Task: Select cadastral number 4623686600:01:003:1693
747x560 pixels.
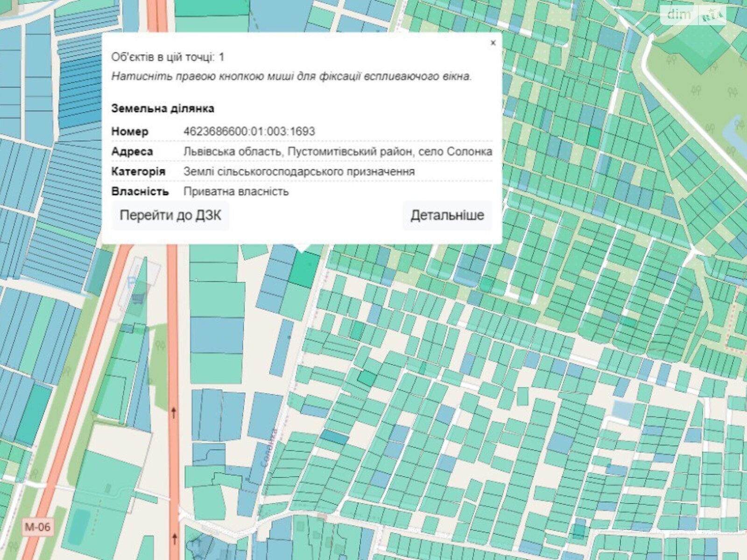Action: pos(249,132)
